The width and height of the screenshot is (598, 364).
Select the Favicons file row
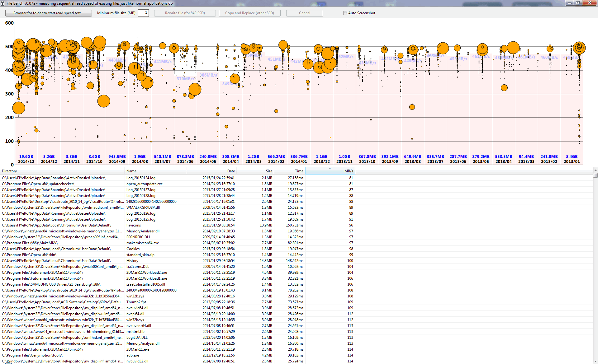(x=133, y=225)
